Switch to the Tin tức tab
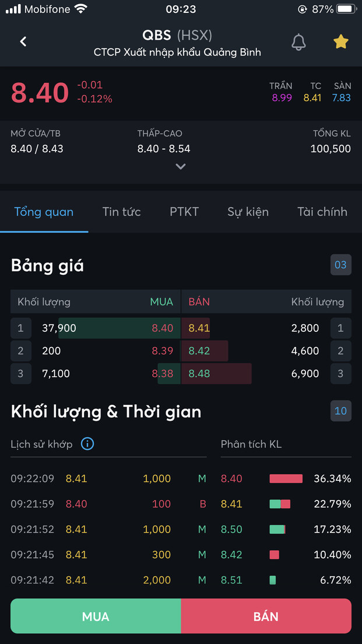The image size is (362, 644). click(x=121, y=212)
